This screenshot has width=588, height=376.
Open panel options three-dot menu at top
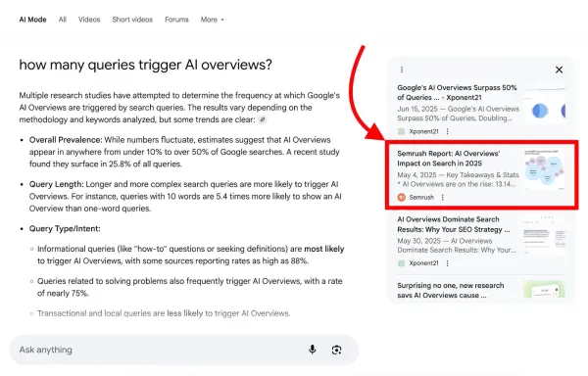point(402,70)
